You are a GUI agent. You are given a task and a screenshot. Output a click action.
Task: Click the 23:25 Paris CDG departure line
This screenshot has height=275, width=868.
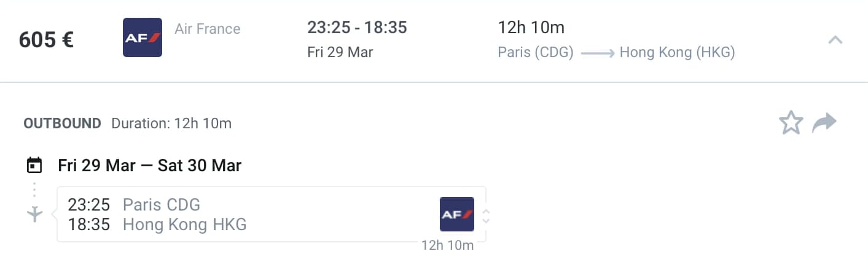pyautogui.click(x=134, y=204)
